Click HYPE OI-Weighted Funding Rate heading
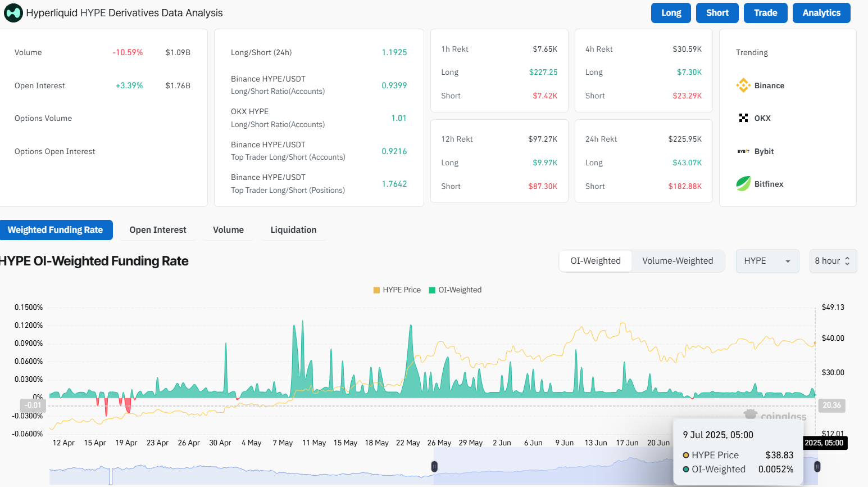868x487 pixels. 94,261
